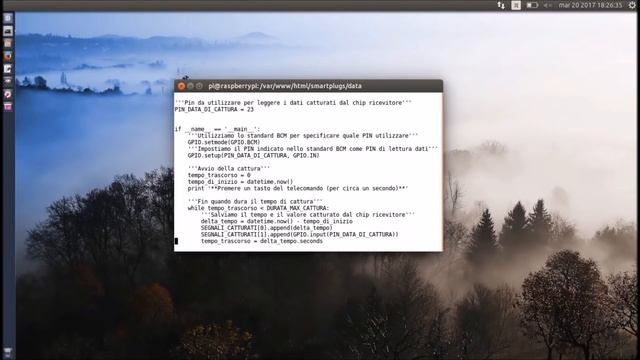Open the system power gear menu

coord(632,5)
